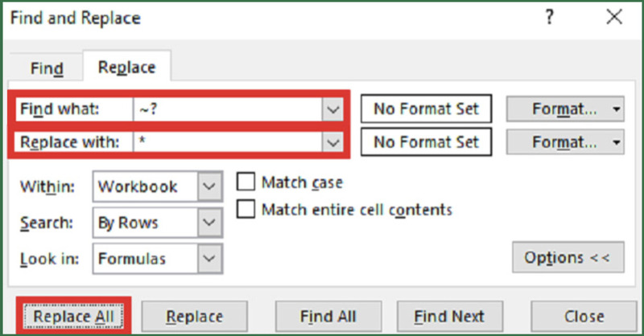Open the Find what Format dropdown arrow
Viewport: 644px width, 336px height.
click(x=616, y=109)
